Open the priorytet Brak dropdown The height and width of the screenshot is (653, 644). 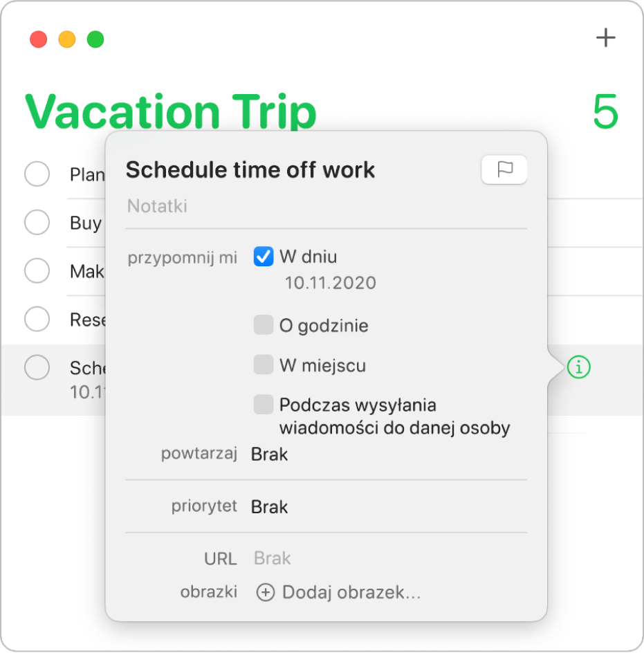(270, 507)
